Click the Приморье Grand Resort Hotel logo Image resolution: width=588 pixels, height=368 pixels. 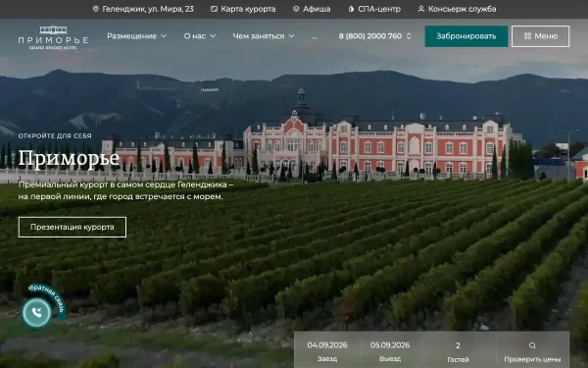coord(53,37)
